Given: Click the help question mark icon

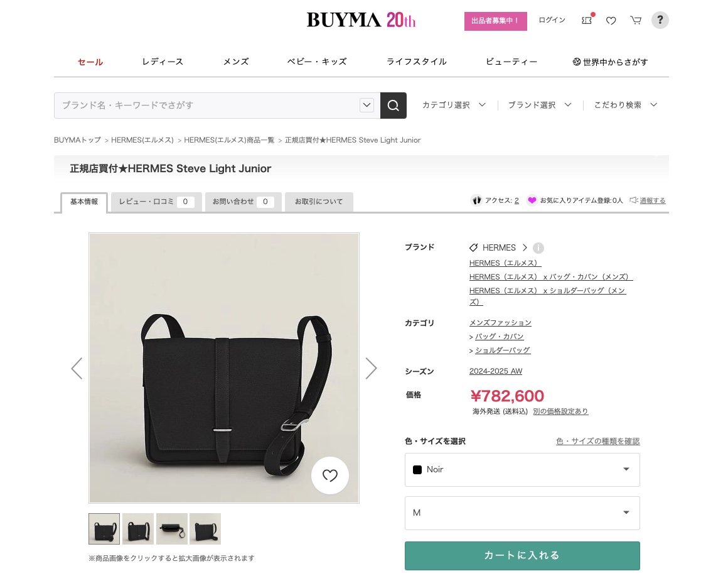Looking at the screenshot, I should 660,20.
